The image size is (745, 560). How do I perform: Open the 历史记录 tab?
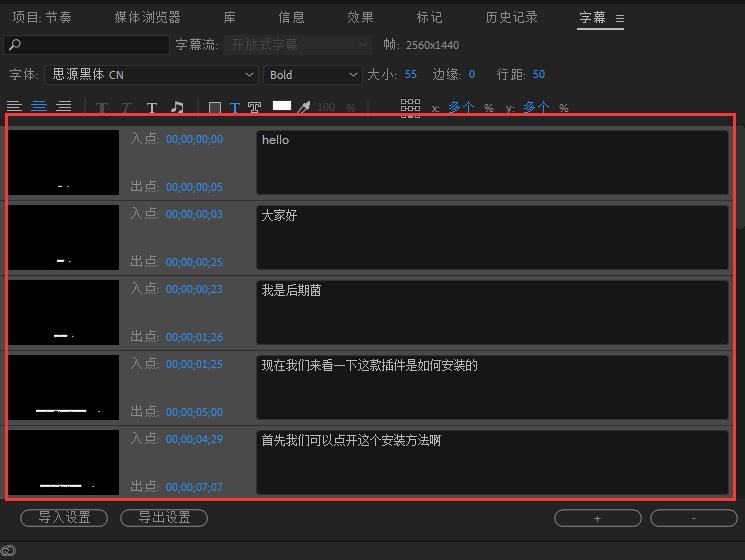pyautogui.click(x=511, y=18)
